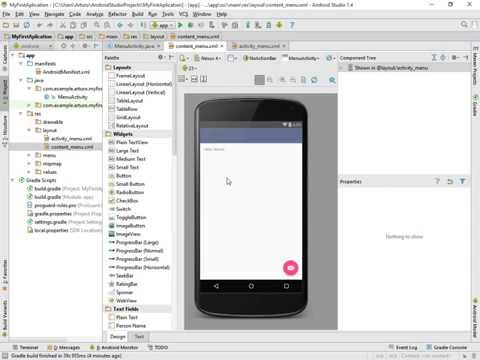The height and width of the screenshot is (360, 480).
Task: Click the Cut scissors icon
Action: point(62,25)
